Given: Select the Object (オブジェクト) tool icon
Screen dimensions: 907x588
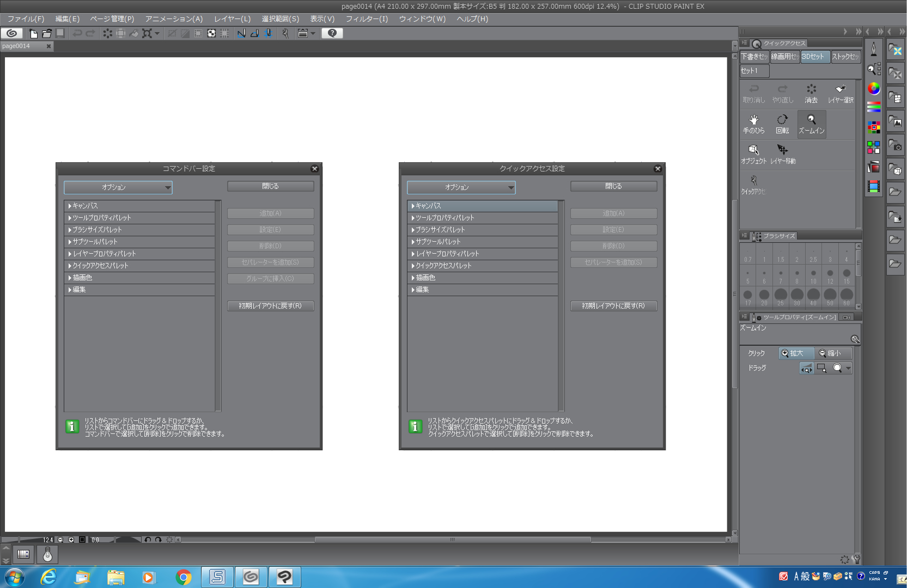Looking at the screenshot, I should pyautogui.click(x=753, y=154).
